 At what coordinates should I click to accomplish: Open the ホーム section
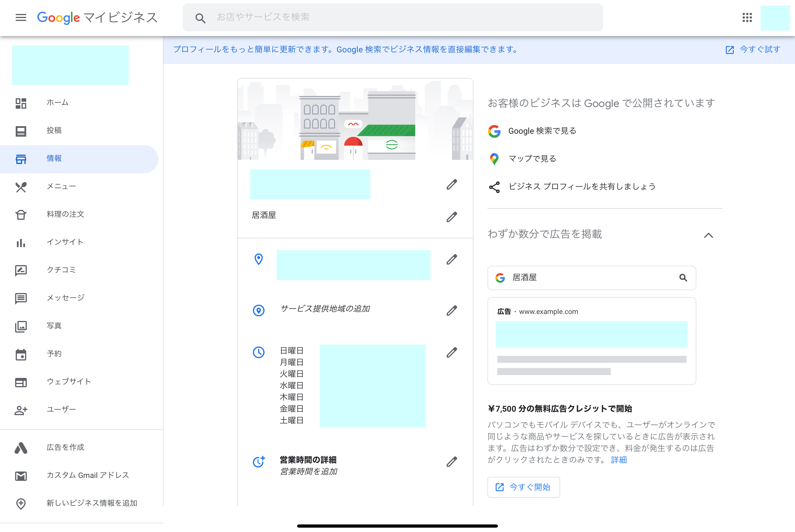point(58,102)
